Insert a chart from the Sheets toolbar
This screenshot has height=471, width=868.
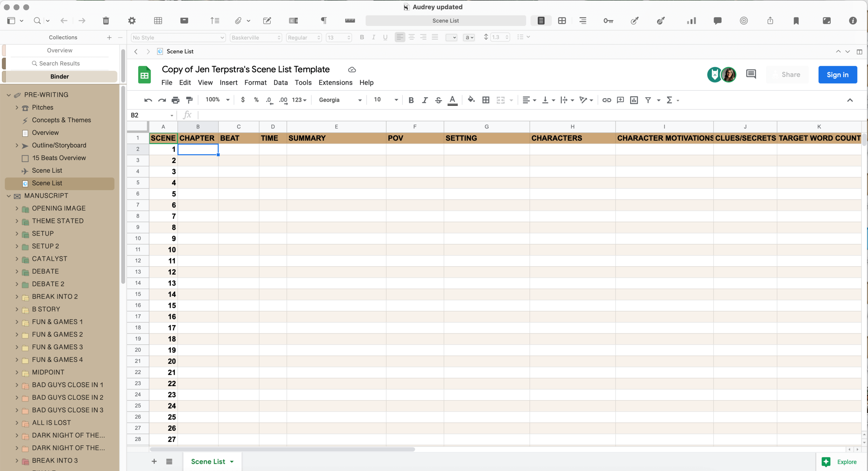tap(634, 100)
